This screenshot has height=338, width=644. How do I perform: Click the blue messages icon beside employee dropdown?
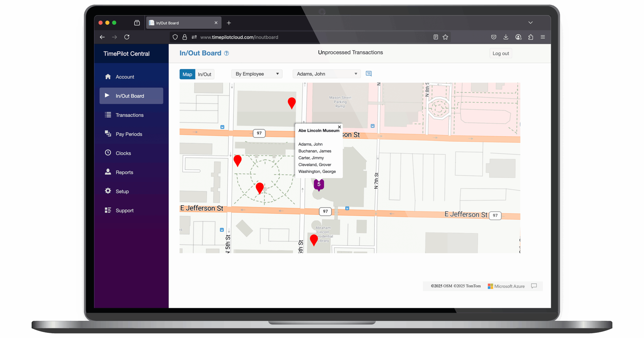pyautogui.click(x=369, y=74)
